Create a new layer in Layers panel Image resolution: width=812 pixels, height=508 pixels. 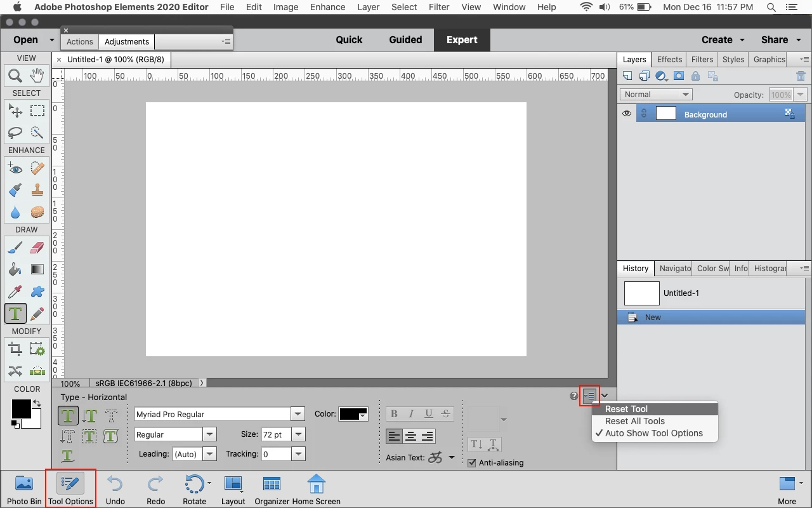(627, 76)
